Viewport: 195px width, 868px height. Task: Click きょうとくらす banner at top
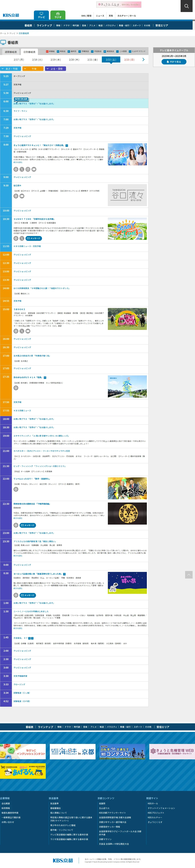point(119,4)
